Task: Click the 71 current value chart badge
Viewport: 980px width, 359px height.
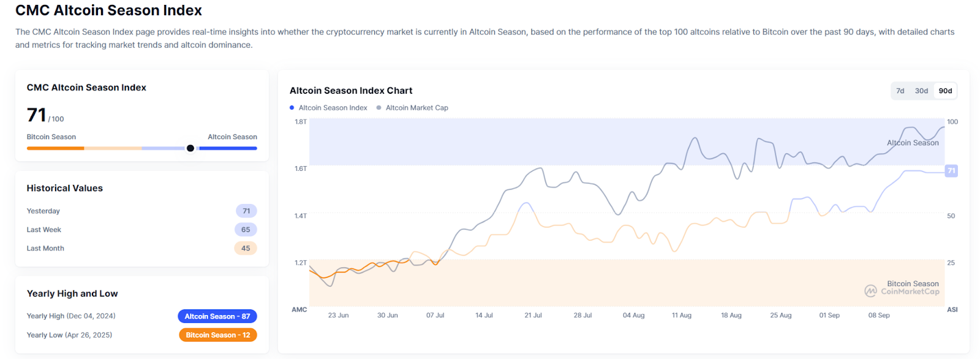Action: [951, 171]
